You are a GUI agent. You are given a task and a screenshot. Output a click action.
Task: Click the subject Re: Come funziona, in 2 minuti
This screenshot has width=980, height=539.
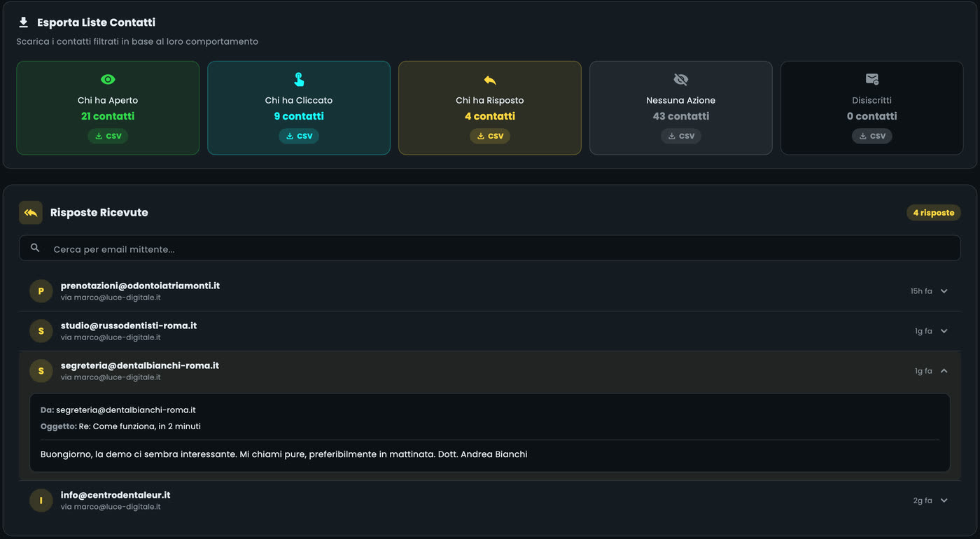[139, 426]
